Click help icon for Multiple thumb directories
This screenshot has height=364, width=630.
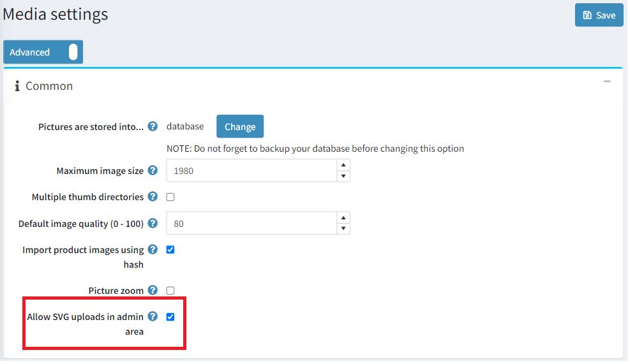pyautogui.click(x=153, y=197)
